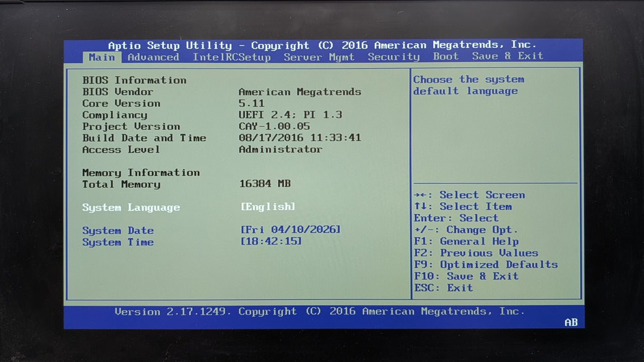Go to the Server Mgmt tab

point(319,57)
